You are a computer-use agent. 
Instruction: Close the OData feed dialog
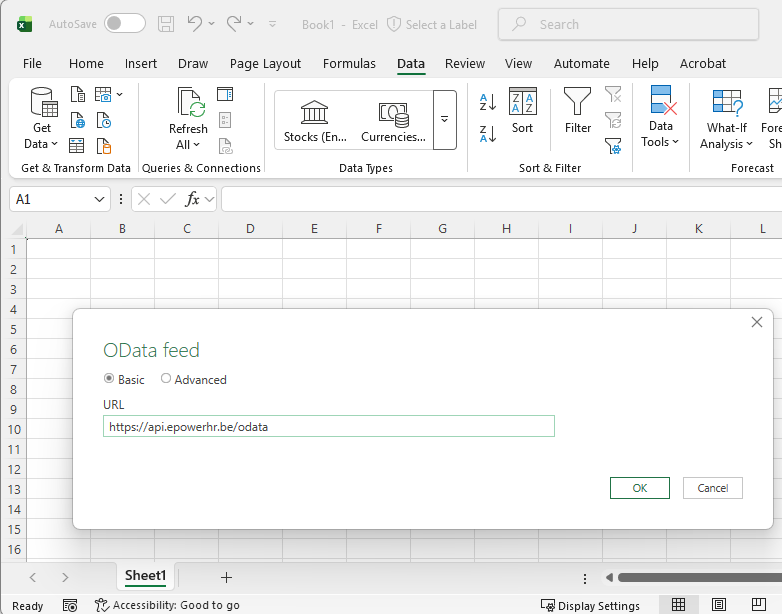757,322
